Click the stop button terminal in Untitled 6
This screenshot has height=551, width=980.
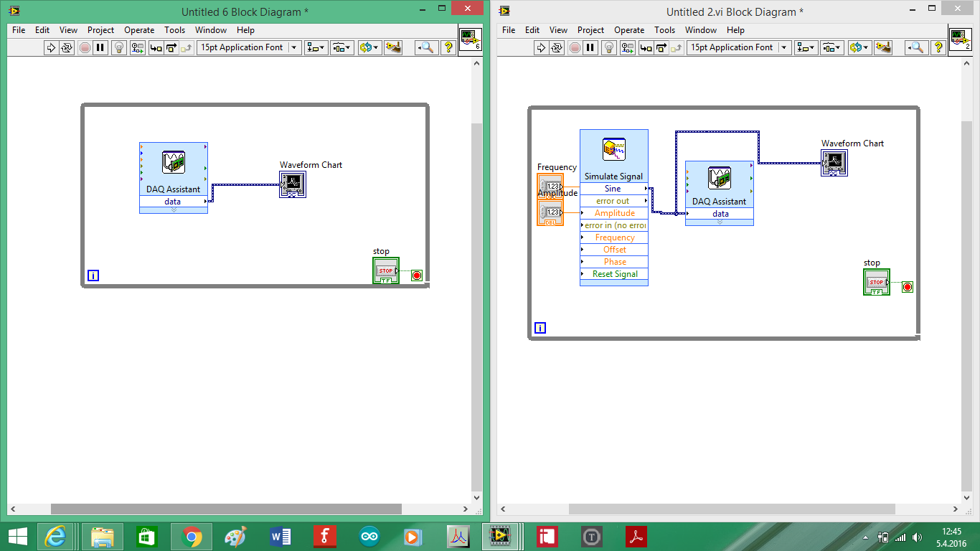tap(386, 270)
